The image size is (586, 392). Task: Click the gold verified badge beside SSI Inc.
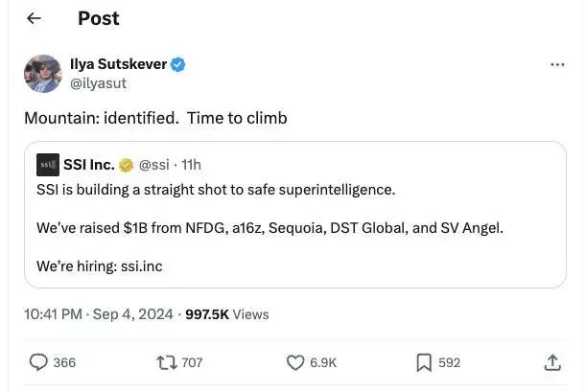click(x=127, y=164)
